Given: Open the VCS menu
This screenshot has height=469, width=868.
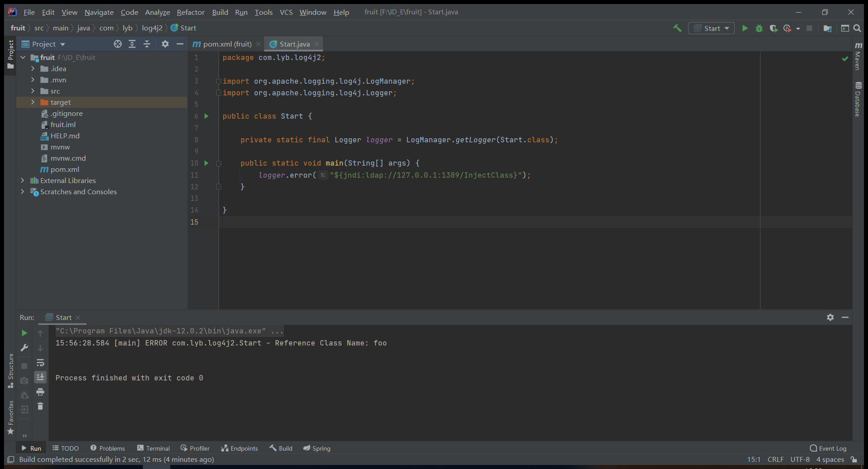Looking at the screenshot, I should [x=286, y=12].
